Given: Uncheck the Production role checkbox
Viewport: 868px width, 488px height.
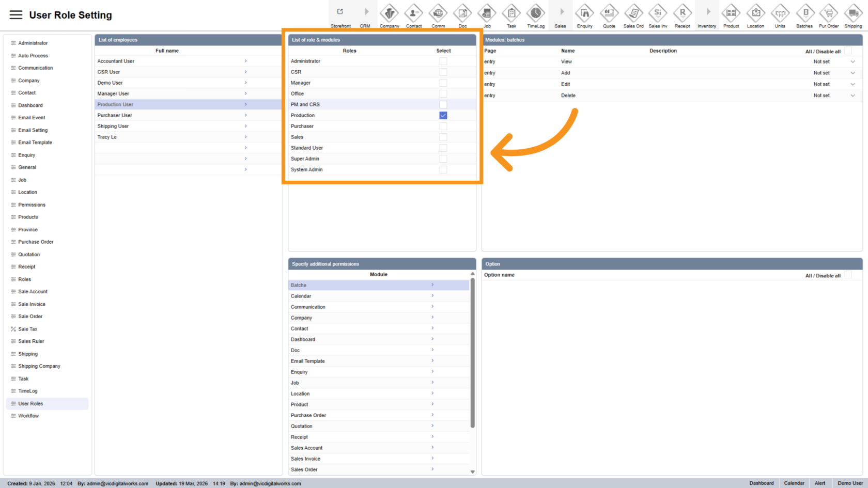Looking at the screenshot, I should pos(443,116).
